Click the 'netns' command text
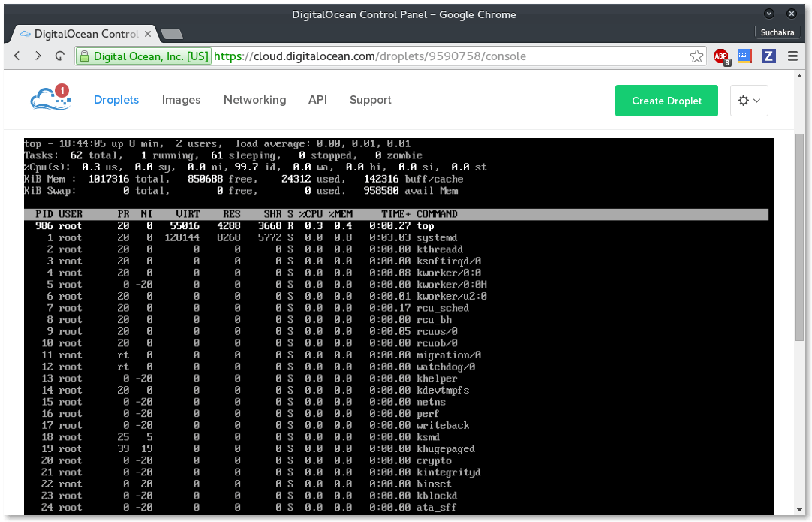 click(x=431, y=403)
